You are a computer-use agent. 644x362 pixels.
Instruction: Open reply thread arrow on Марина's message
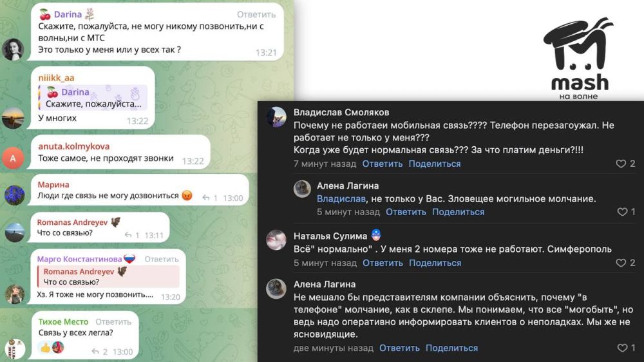206,198
